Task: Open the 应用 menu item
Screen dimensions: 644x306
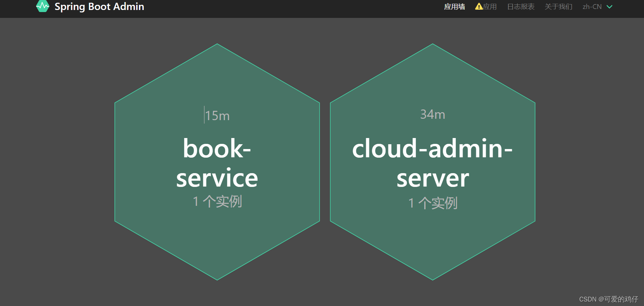Action: point(490,7)
